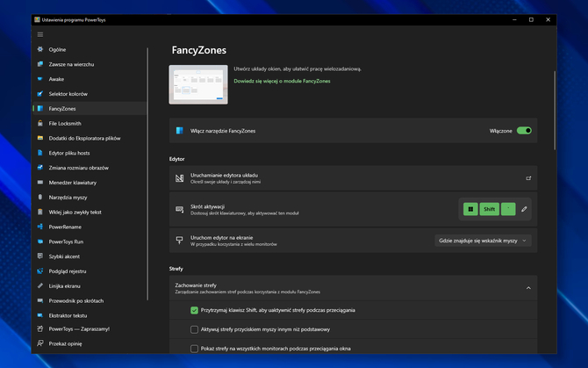Click the Wklej jako zwykły tekst icon
This screenshot has width=588, height=368.
pos(40,212)
